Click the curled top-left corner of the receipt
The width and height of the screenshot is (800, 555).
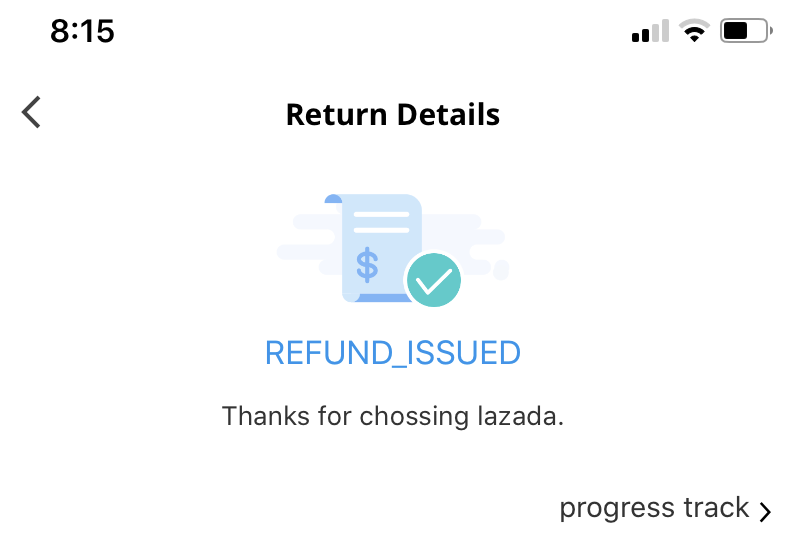point(334,200)
